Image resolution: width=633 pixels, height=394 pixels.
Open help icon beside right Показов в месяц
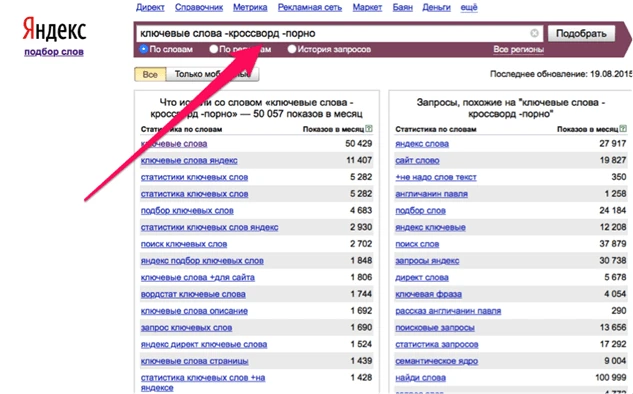pyautogui.click(x=623, y=129)
